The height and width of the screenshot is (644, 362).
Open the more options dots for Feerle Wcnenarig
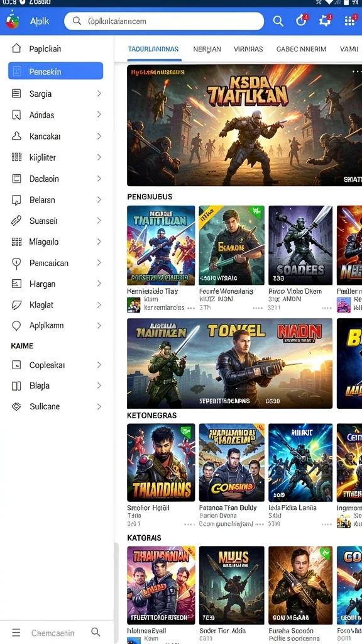click(x=258, y=308)
